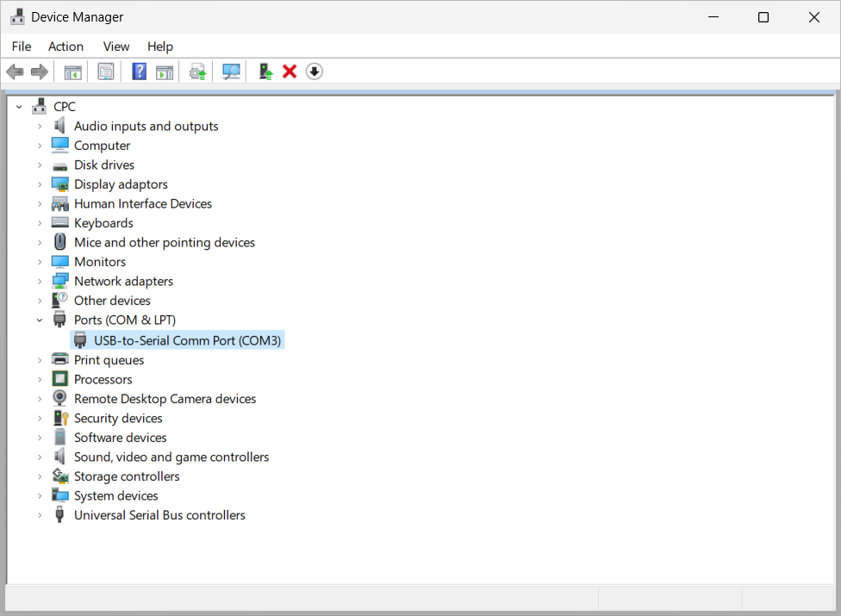This screenshot has width=841, height=616.
Task: Open the View menu
Action: pyautogui.click(x=115, y=47)
